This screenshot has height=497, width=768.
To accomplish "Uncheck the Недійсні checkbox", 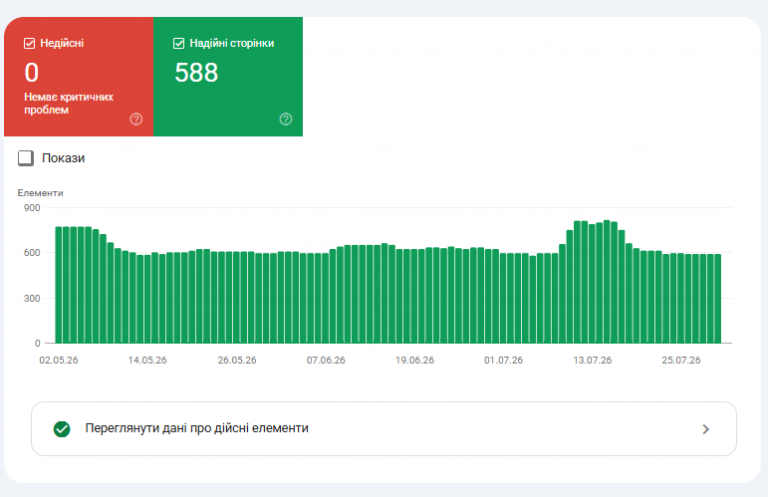I will 29,44.
